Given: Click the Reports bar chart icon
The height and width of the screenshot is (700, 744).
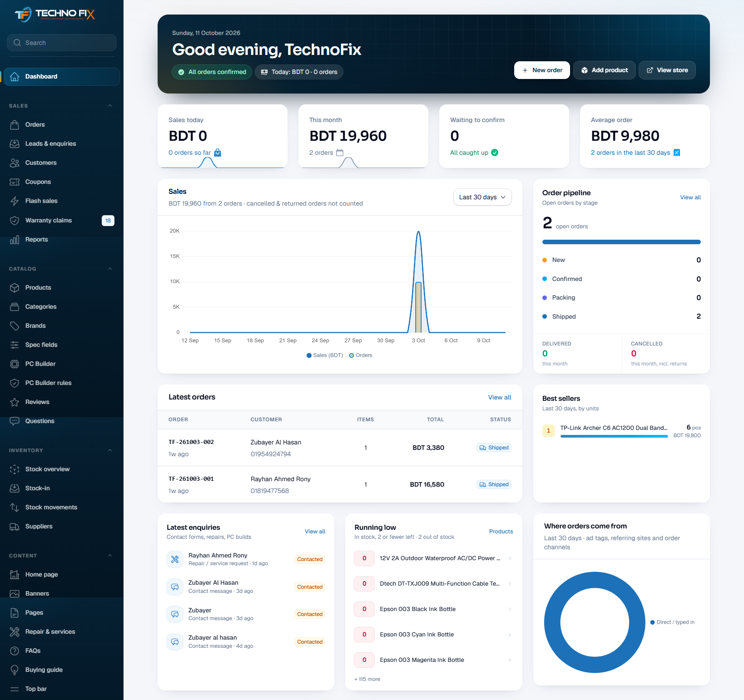Looking at the screenshot, I should click(15, 240).
